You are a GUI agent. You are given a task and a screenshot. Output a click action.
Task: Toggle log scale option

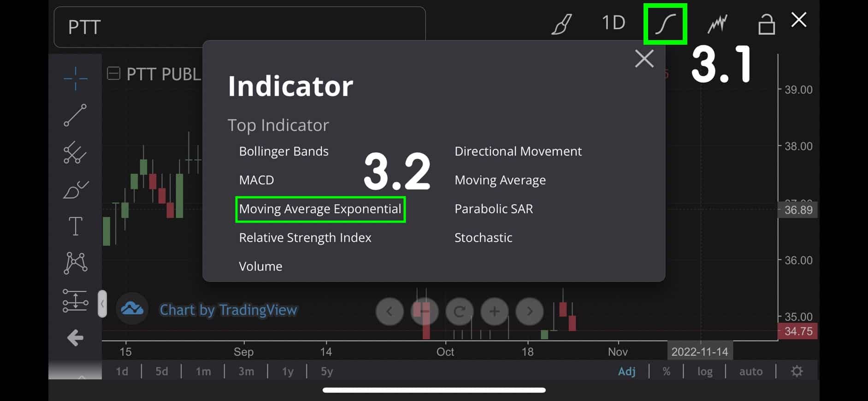[x=704, y=371]
